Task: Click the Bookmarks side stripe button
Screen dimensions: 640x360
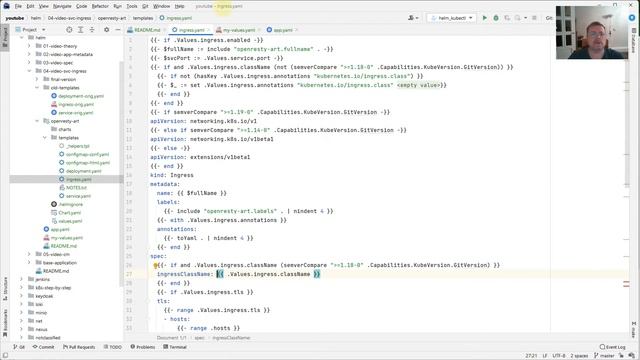Action: 5,322
